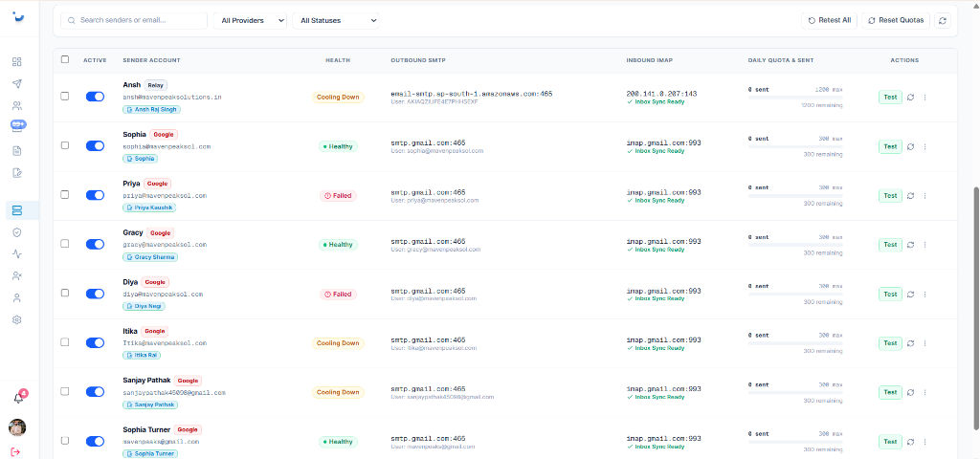Focus the Search senders or email field
Image resolution: width=980 pixels, height=459 pixels.
coord(134,21)
